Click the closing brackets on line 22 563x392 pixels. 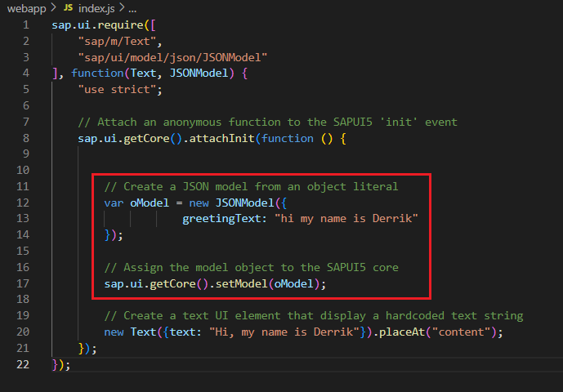point(61,365)
